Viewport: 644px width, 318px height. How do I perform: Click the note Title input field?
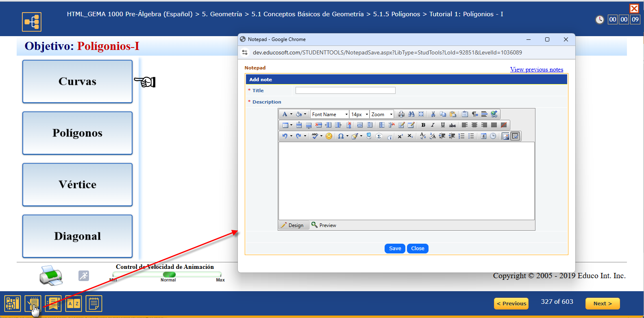(345, 91)
